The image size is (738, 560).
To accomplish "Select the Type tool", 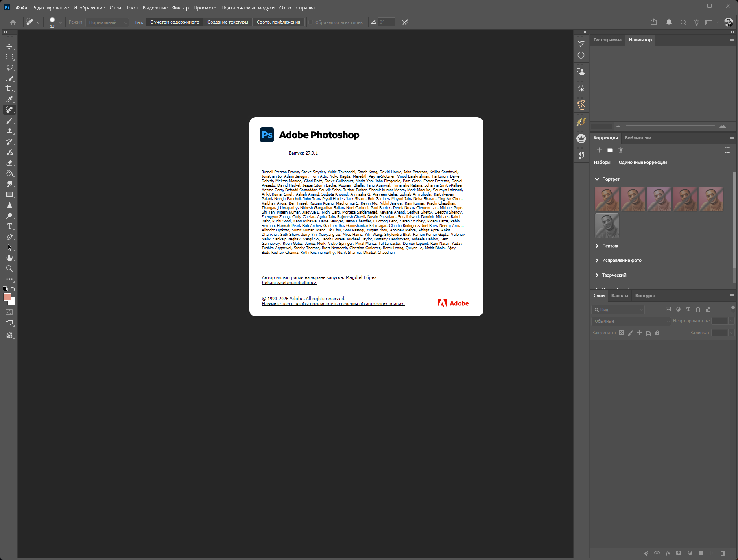I will click(x=9, y=227).
